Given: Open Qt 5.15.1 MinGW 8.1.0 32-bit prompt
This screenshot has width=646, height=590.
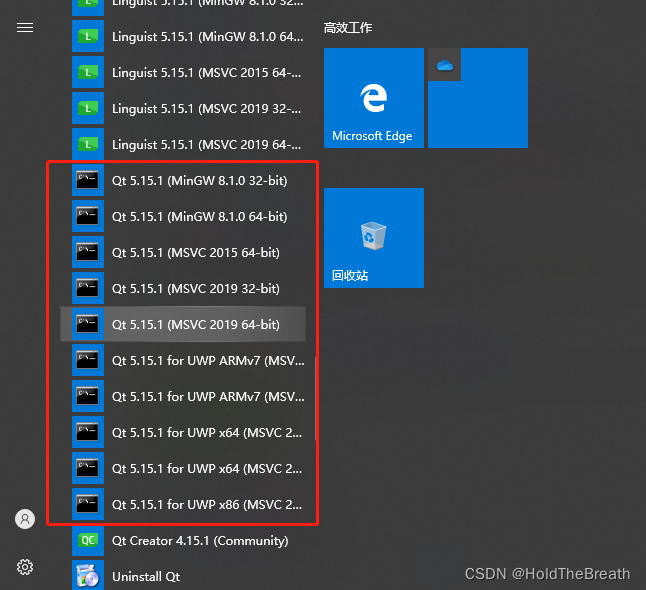Looking at the screenshot, I should [183, 180].
